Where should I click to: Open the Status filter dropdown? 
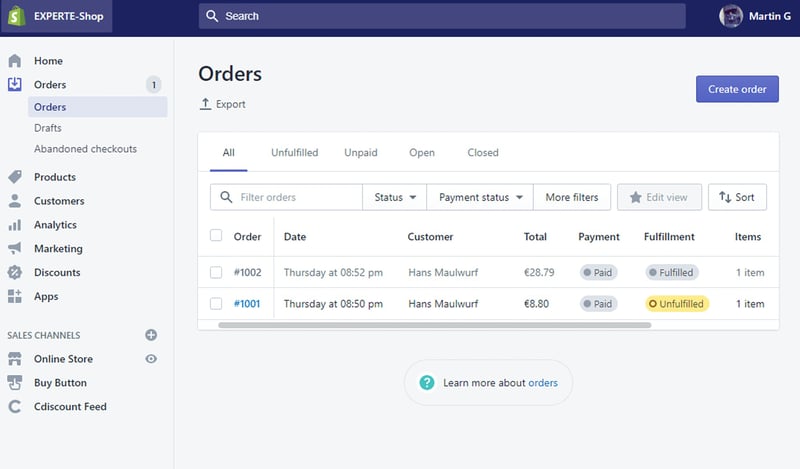(394, 197)
